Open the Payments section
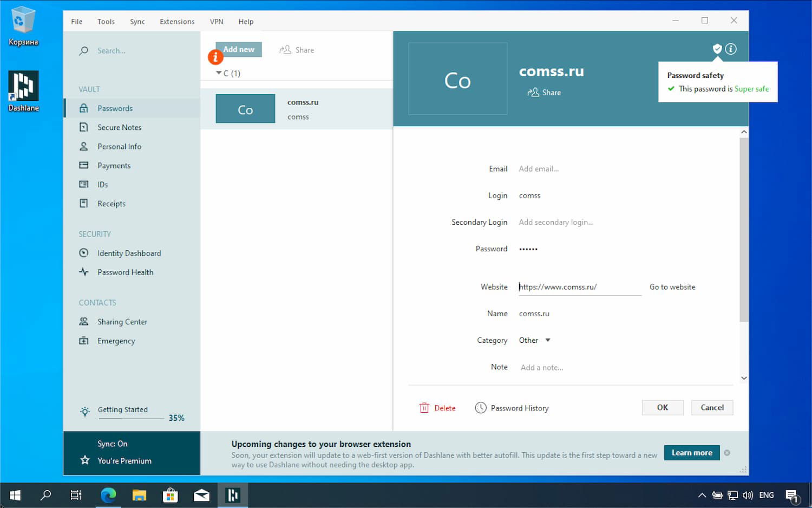Screen dimensions: 812x508 [114, 165]
